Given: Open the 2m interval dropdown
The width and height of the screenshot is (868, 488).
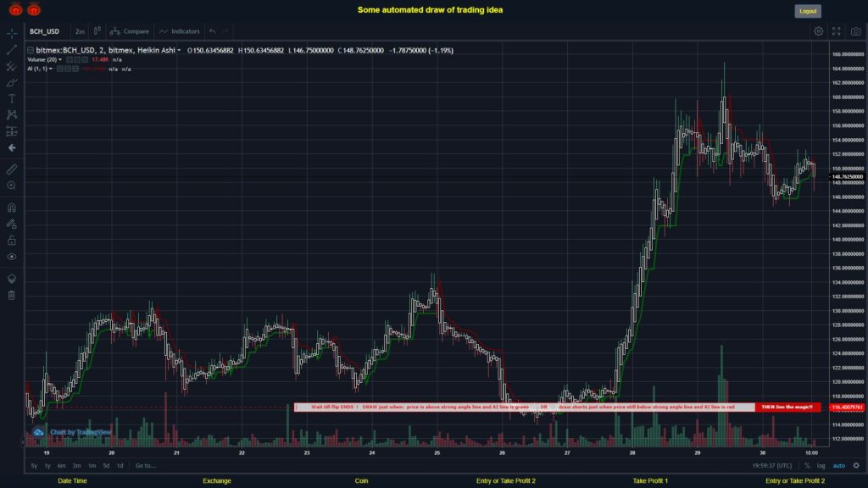Looking at the screenshot, I should (80, 31).
